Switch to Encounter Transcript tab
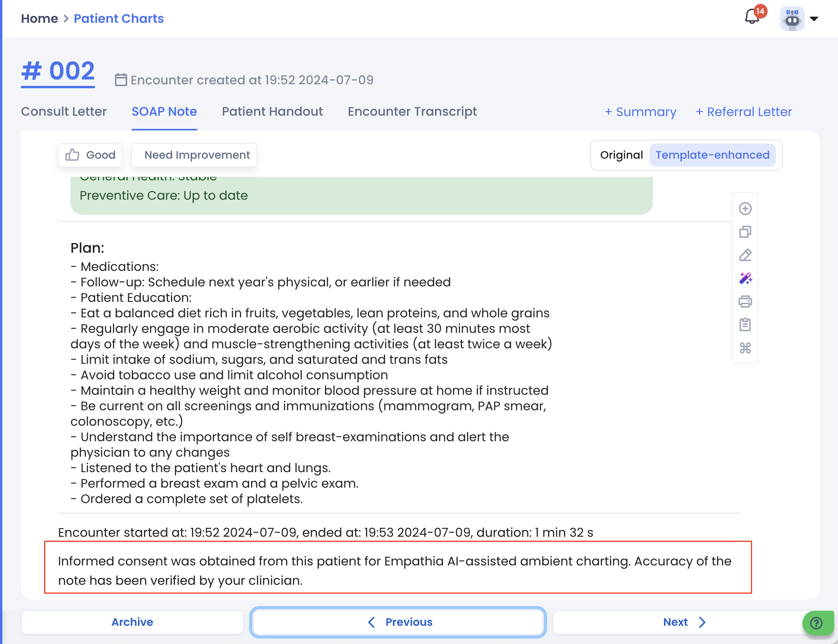This screenshot has width=838, height=644. [x=412, y=112]
